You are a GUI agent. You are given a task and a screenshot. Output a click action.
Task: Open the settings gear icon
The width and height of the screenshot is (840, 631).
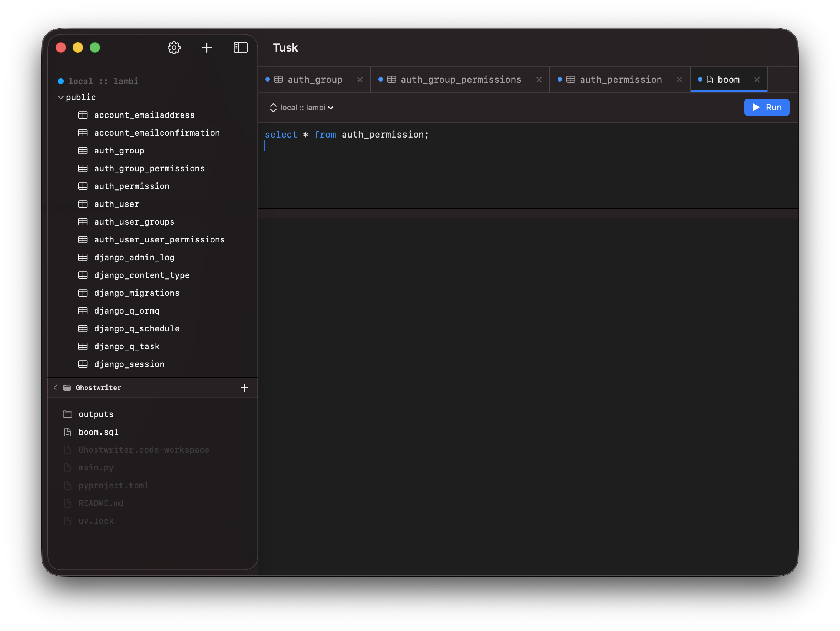174,47
